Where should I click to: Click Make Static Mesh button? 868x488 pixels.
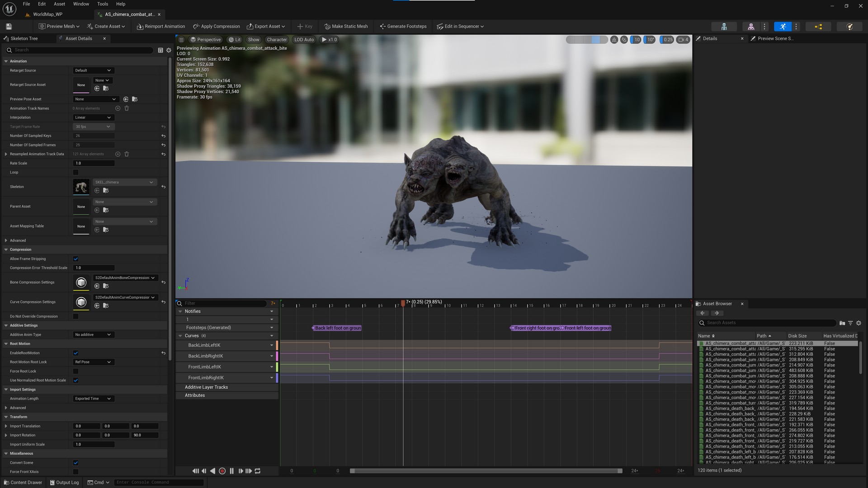[x=346, y=26]
